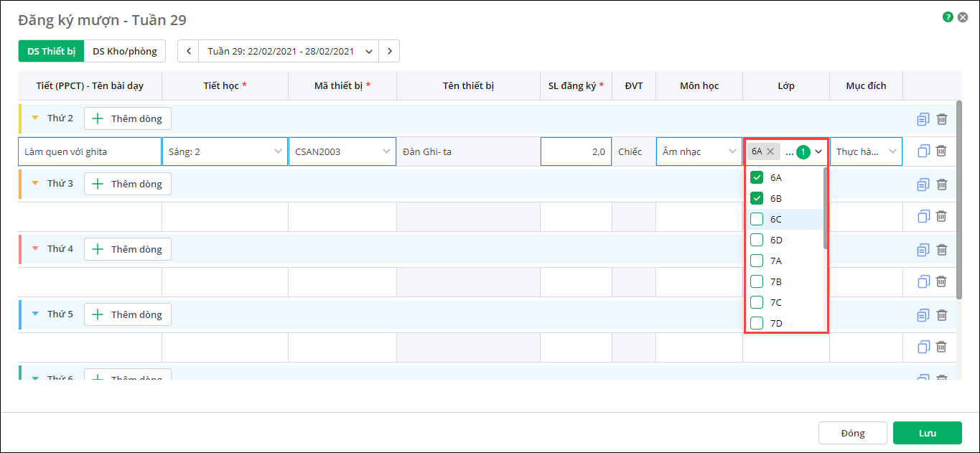Go to the next week arrow
The width and height of the screenshot is (980, 453).
pos(389,51)
